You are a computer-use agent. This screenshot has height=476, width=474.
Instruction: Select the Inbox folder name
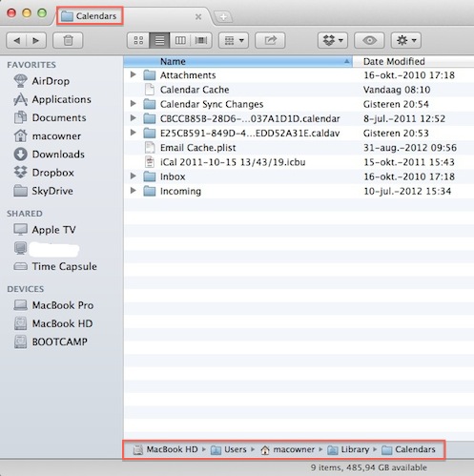tap(173, 176)
